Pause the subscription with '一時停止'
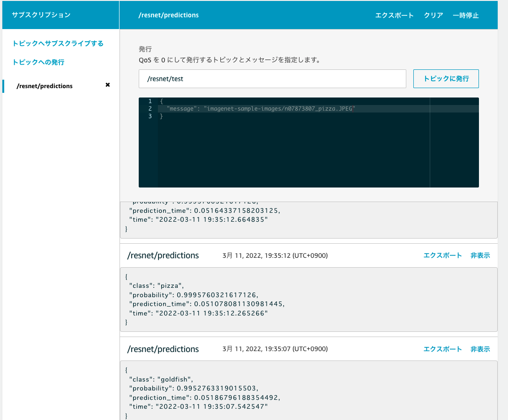 coord(465,15)
